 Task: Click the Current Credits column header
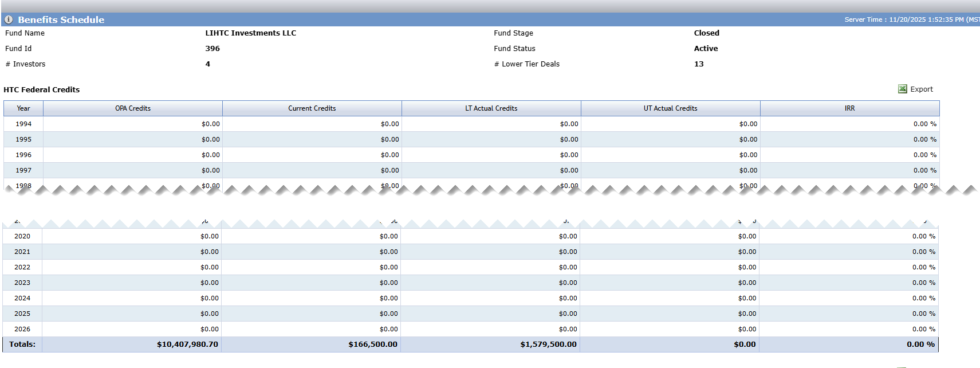click(312, 108)
